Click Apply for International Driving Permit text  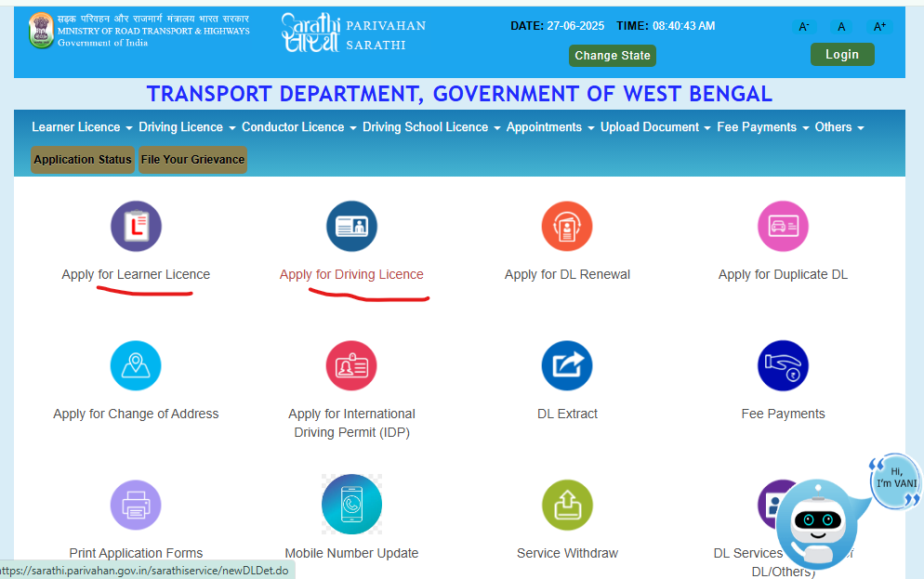351,423
